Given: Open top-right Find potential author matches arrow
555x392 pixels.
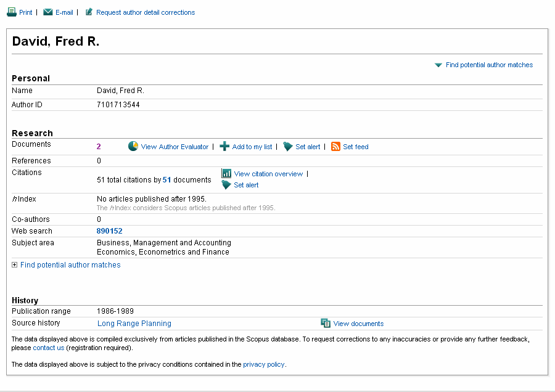Looking at the screenshot, I should [438, 65].
